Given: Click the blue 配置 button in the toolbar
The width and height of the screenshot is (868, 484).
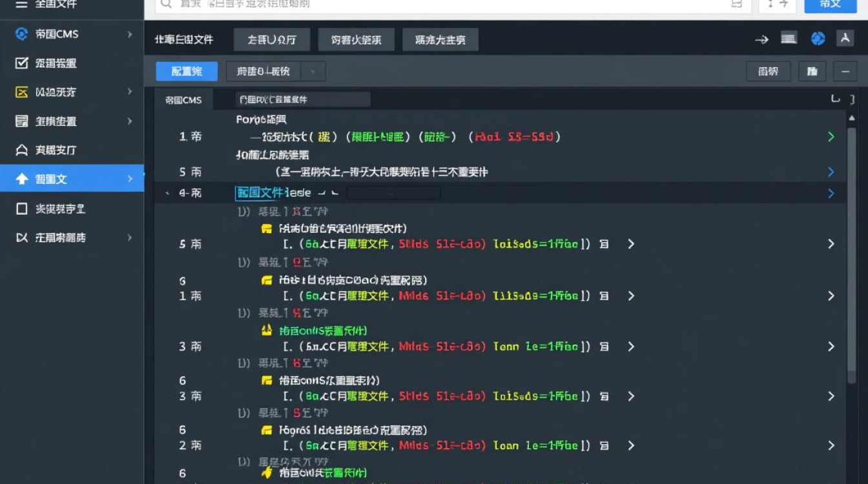Looking at the screenshot, I should [x=186, y=71].
